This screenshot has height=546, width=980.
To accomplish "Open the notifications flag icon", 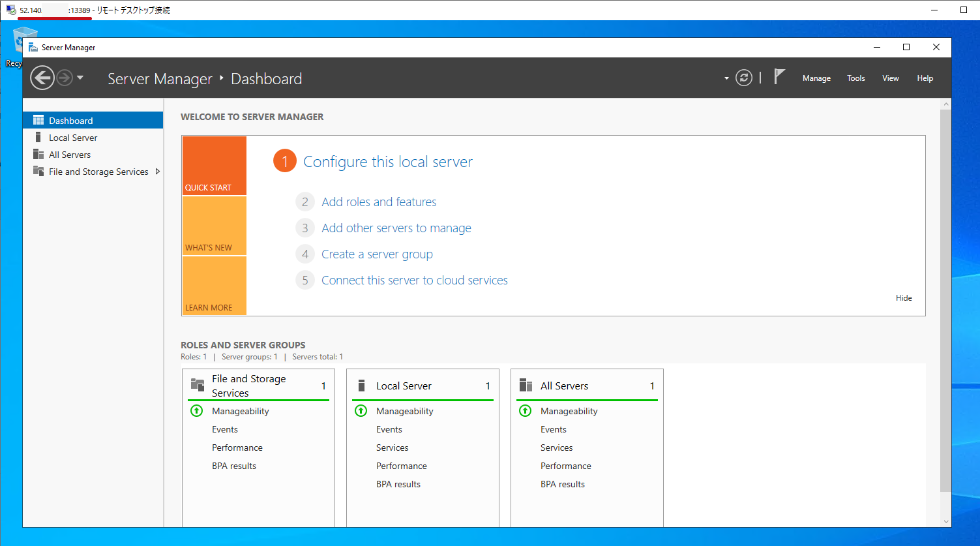I will click(779, 77).
